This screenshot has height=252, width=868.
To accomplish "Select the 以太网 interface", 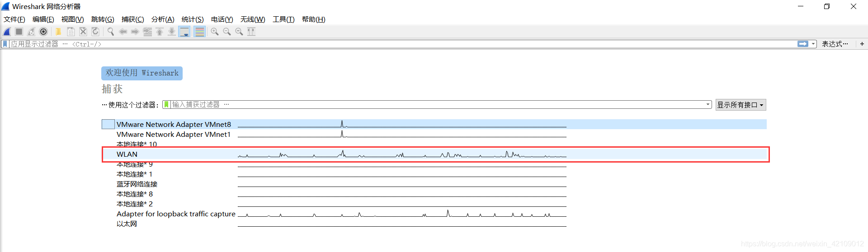I will 434,224.
